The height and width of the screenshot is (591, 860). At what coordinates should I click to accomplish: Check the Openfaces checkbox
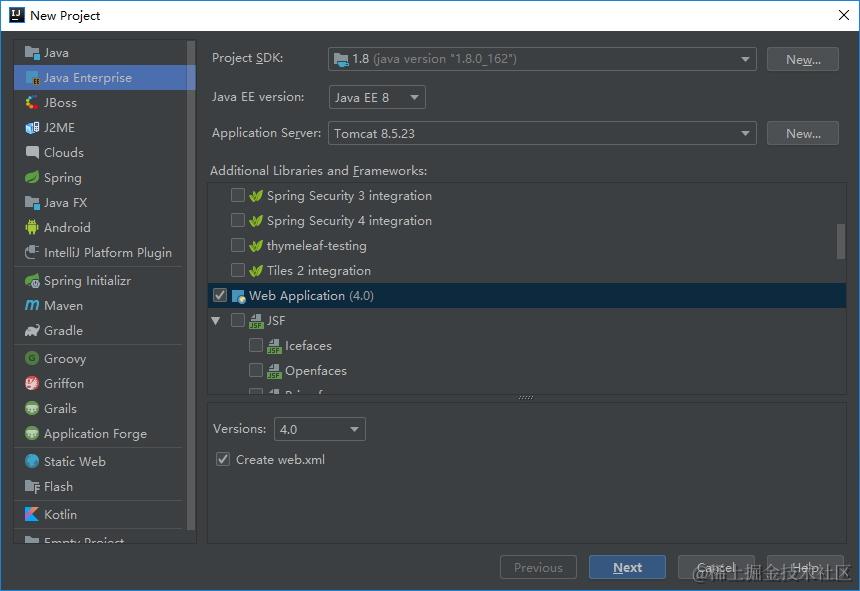pos(256,370)
